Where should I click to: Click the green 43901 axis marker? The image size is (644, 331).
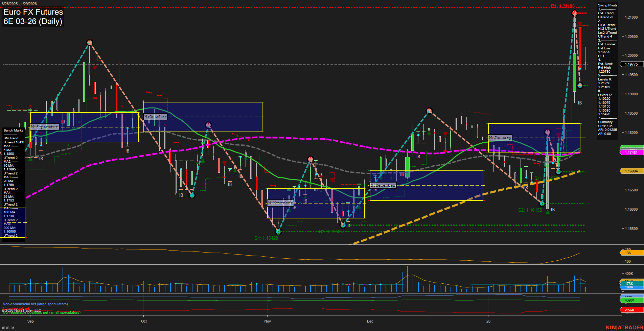click(x=629, y=300)
